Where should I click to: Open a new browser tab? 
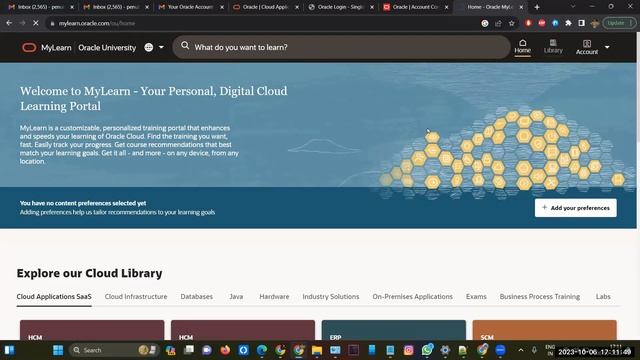[537, 7]
